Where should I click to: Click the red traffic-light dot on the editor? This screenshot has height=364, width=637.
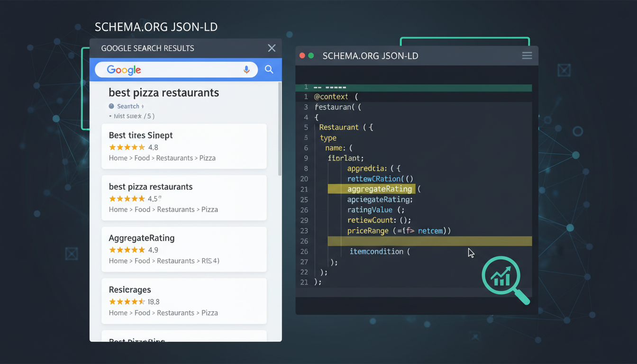(302, 55)
